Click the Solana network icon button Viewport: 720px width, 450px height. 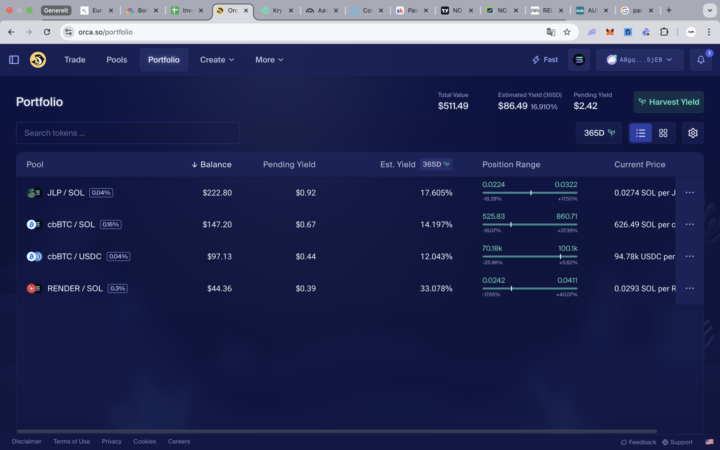[x=579, y=60]
